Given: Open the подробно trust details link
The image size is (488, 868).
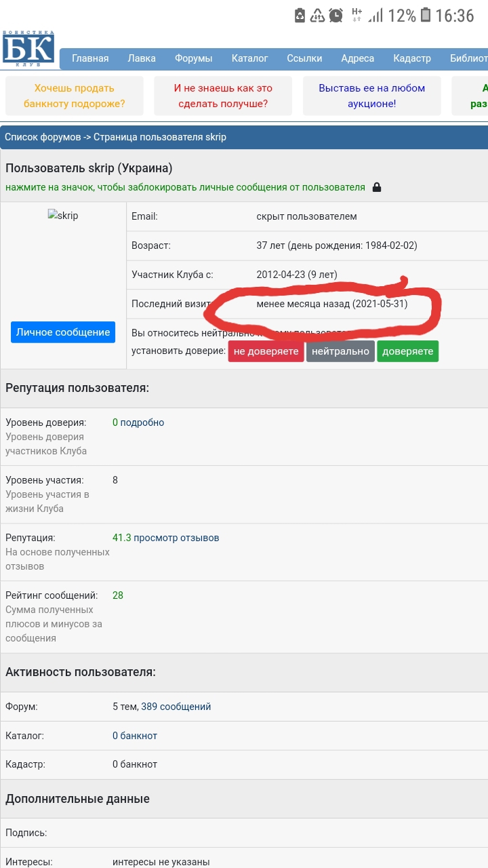Looking at the screenshot, I should point(142,422).
